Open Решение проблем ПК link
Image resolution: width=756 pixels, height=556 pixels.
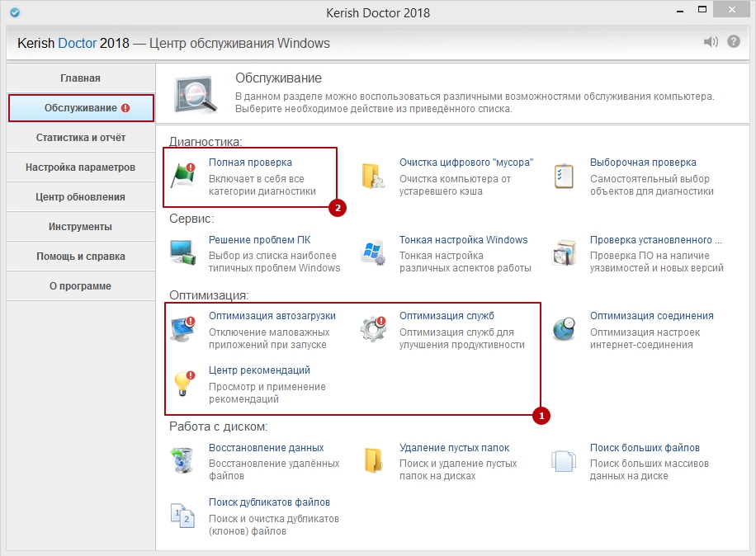point(259,240)
